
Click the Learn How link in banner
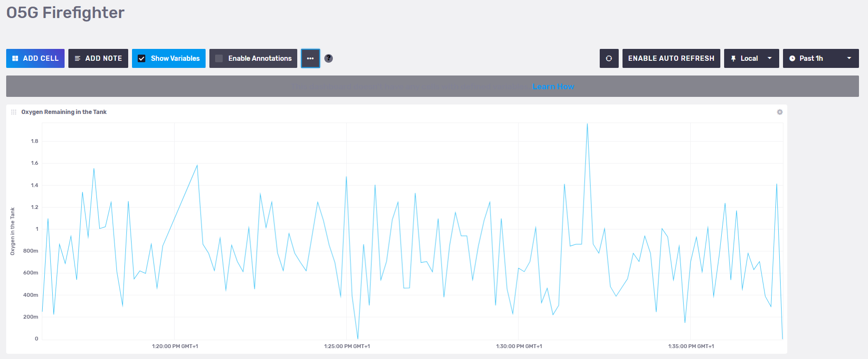click(553, 86)
